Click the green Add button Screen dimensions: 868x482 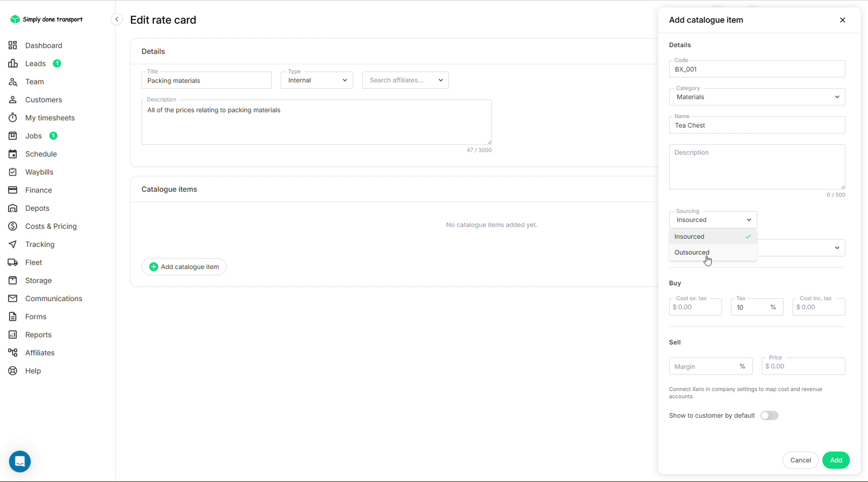click(x=836, y=460)
